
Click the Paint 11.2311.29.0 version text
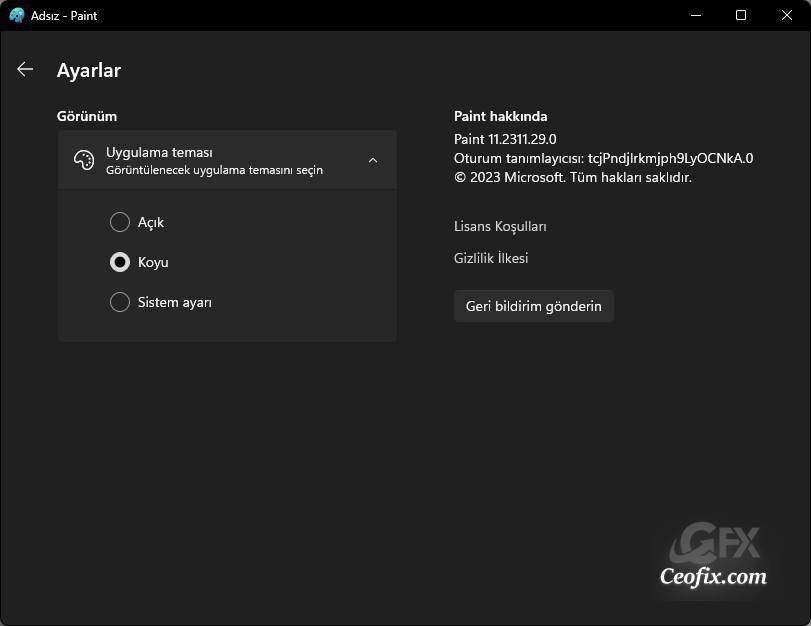505,139
